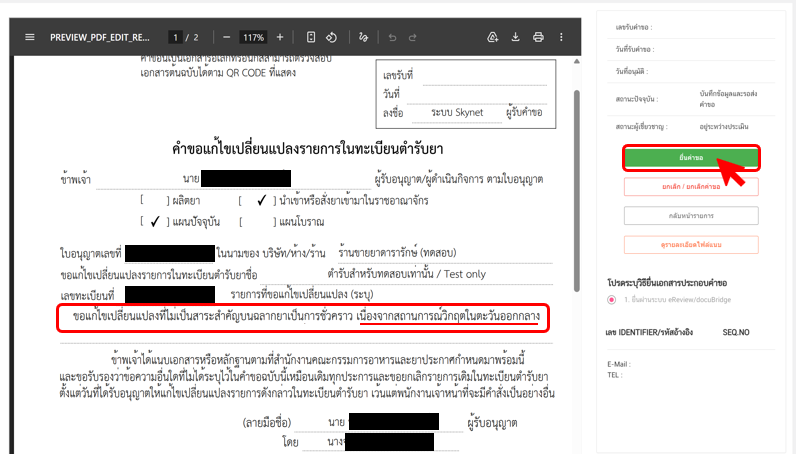Screen dimensions: 796x454
Task: Redo the annotation
Action: coord(412,37)
